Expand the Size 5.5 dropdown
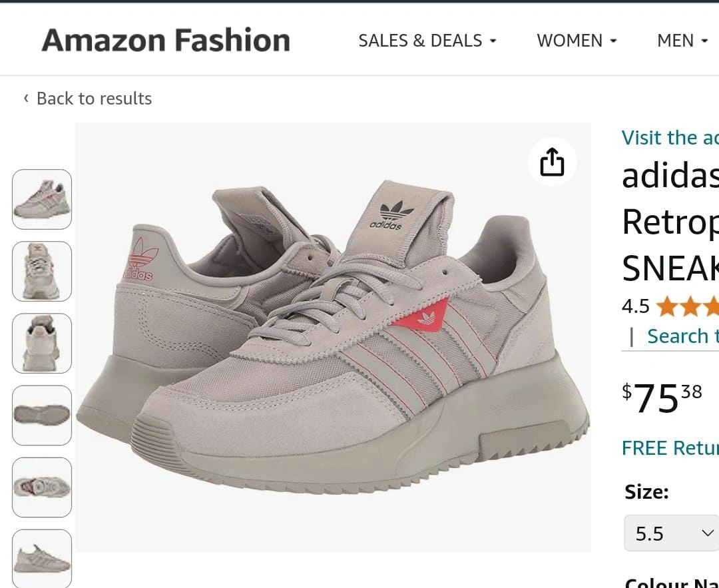This screenshot has width=719, height=588. click(671, 533)
